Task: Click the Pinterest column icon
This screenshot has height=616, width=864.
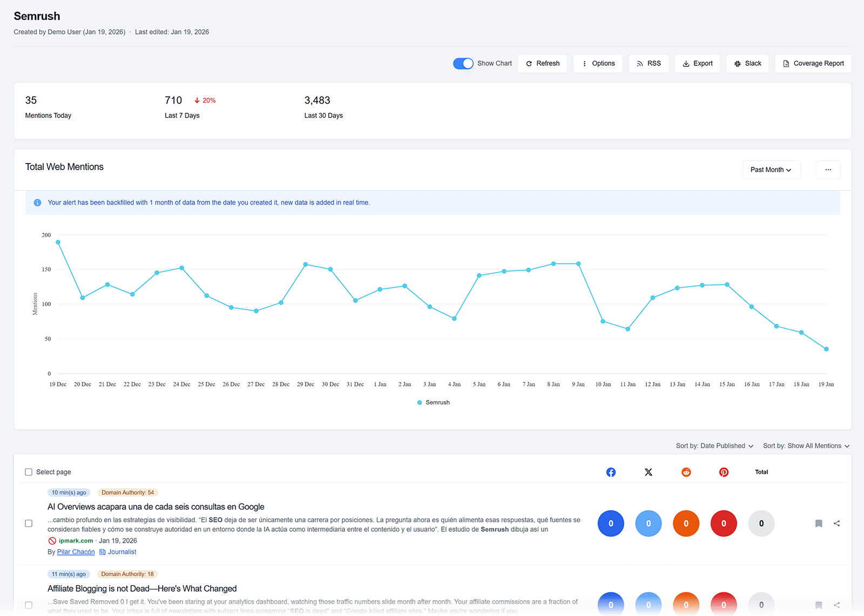Action: pyautogui.click(x=724, y=472)
